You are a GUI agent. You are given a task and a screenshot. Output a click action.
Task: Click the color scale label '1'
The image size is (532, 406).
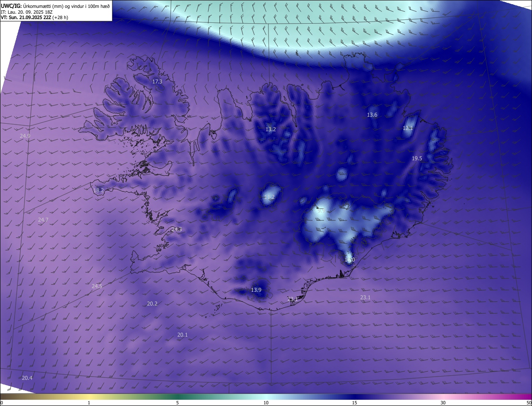click(x=89, y=403)
